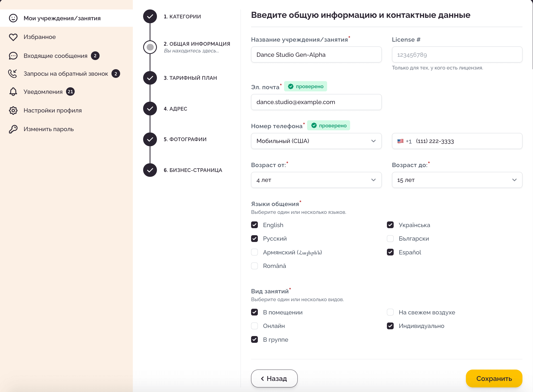Uncheck the Индивидуально checkbox
The width and height of the screenshot is (533, 392).
tap(390, 326)
